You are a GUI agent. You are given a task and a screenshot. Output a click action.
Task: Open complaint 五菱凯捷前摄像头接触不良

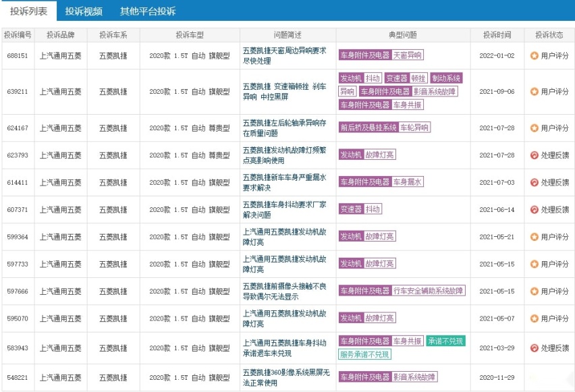point(284,291)
